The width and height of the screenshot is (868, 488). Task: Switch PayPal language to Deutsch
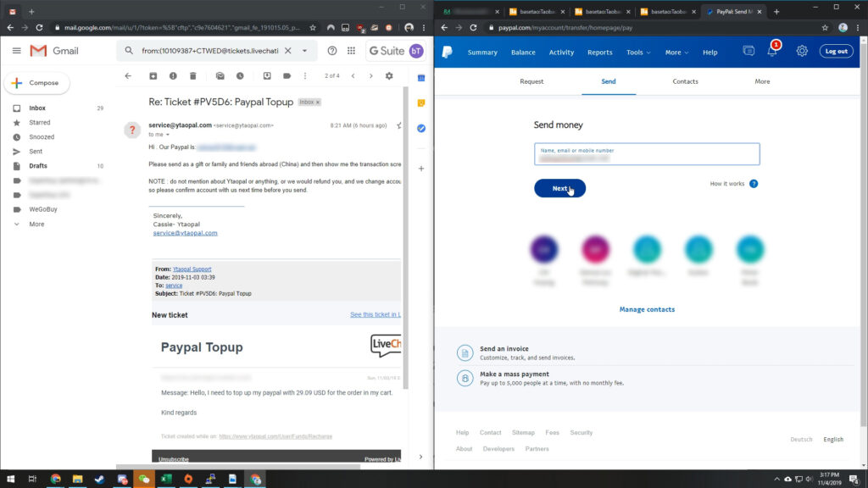[x=800, y=440]
